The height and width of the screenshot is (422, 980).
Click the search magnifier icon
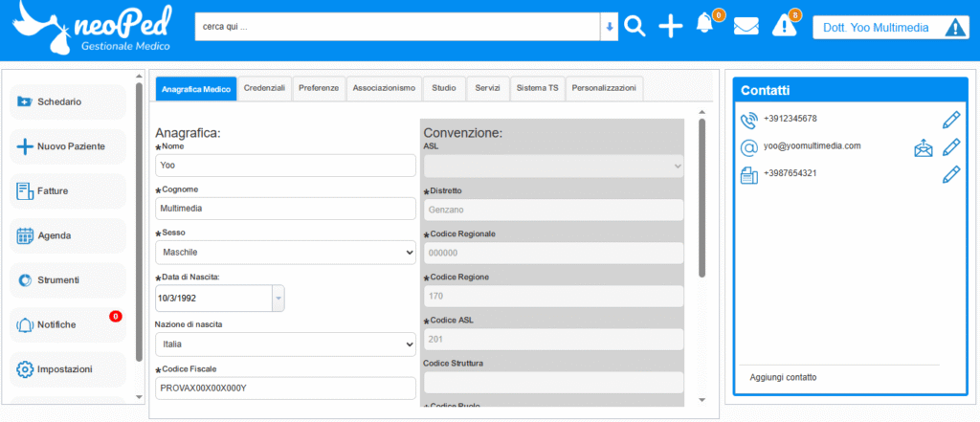[635, 27]
